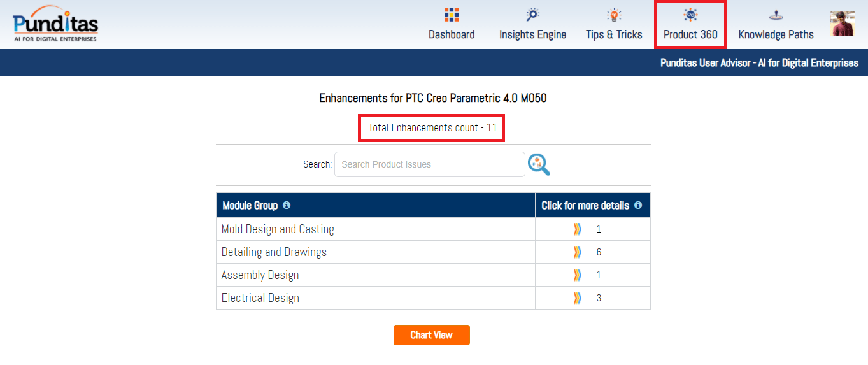Image resolution: width=868 pixels, height=365 pixels.
Task: Open the Insights Engine menu label
Action: [x=532, y=35]
